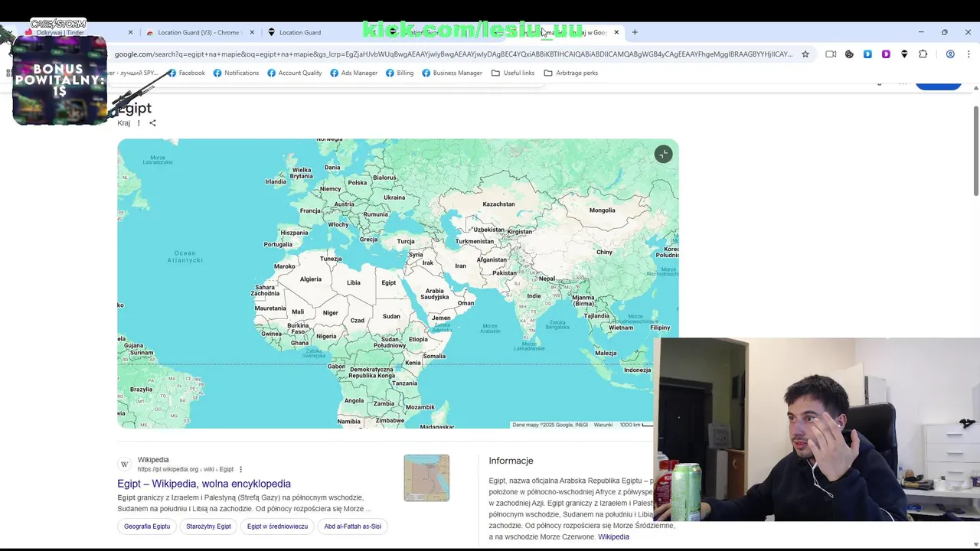Click the purple extension icon
The width and height of the screenshot is (980, 551).
tap(886, 54)
